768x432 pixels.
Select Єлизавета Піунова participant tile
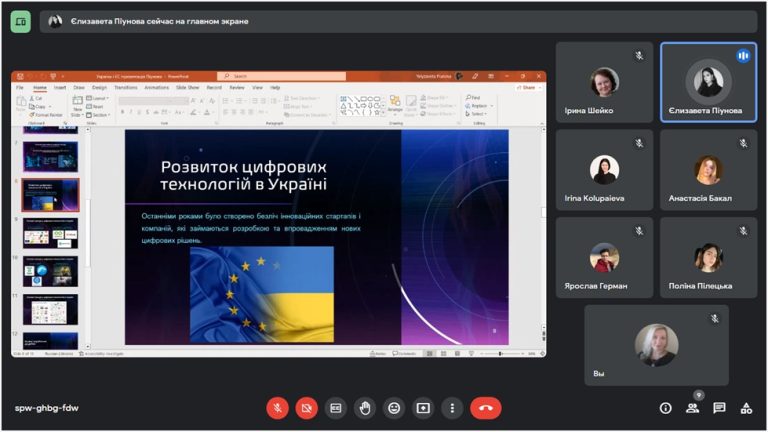click(x=708, y=82)
